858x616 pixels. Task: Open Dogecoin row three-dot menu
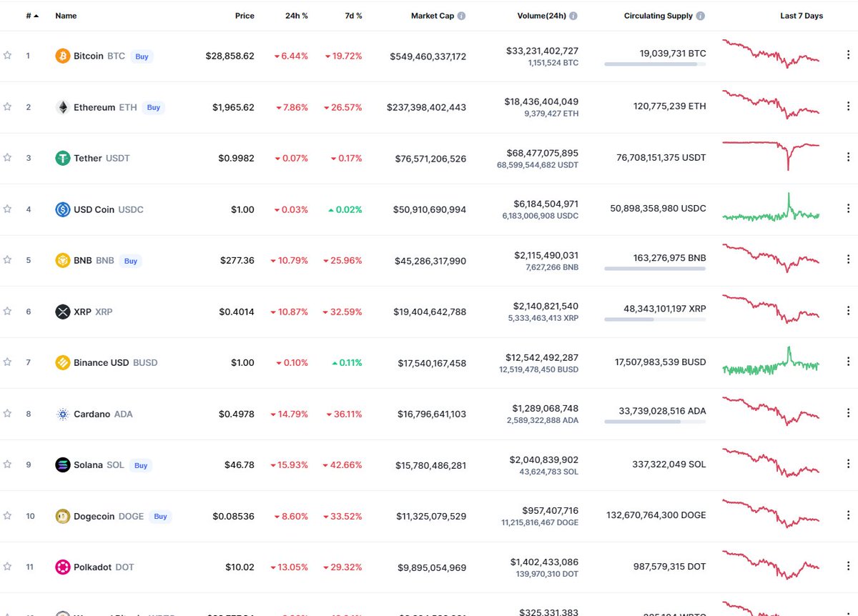[x=849, y=515]
